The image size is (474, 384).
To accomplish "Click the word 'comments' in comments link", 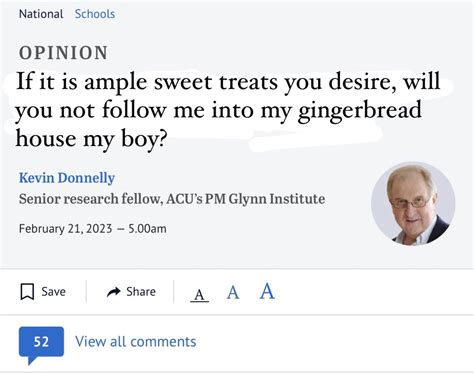I will [x=163, y=342].
